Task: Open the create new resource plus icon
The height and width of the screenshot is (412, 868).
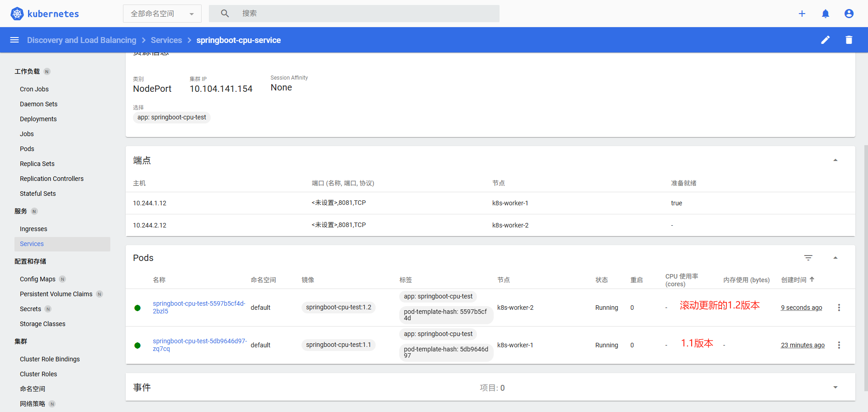Action: (x=802, y=14)
